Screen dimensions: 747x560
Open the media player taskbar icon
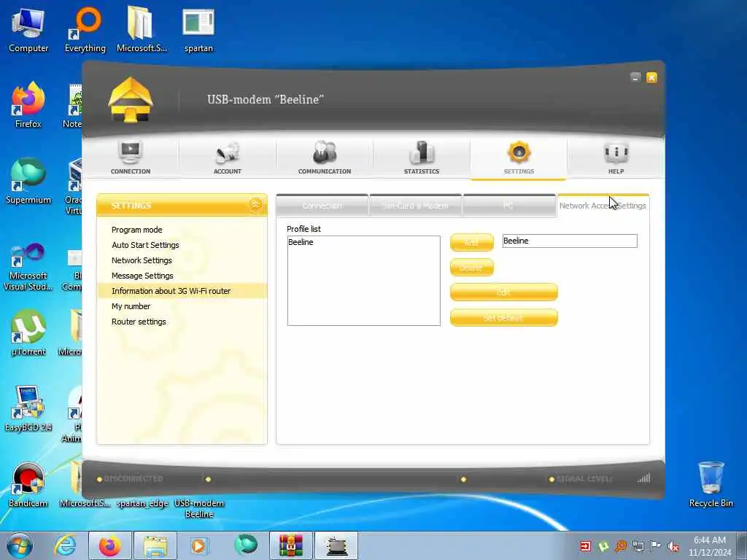[198, 545]
